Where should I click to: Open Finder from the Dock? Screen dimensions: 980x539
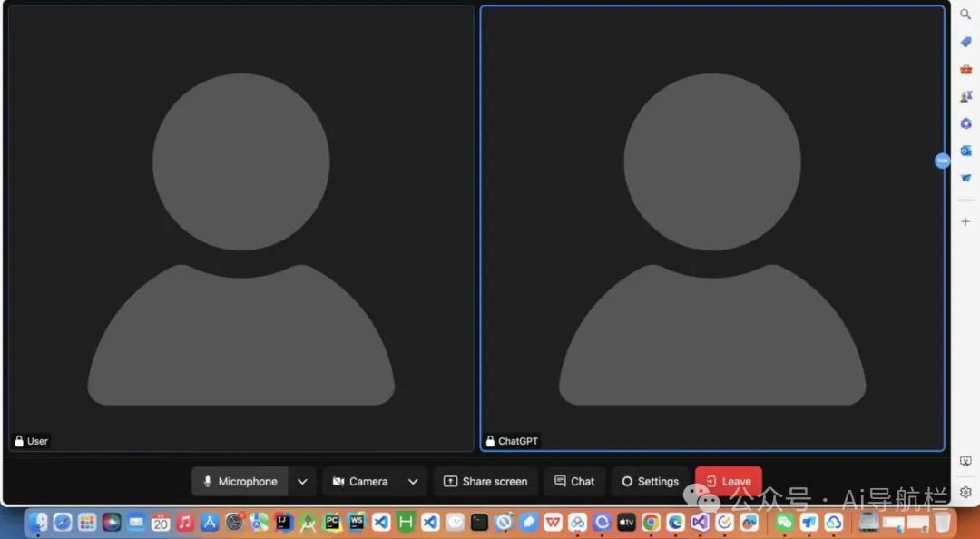coord(37,522)
